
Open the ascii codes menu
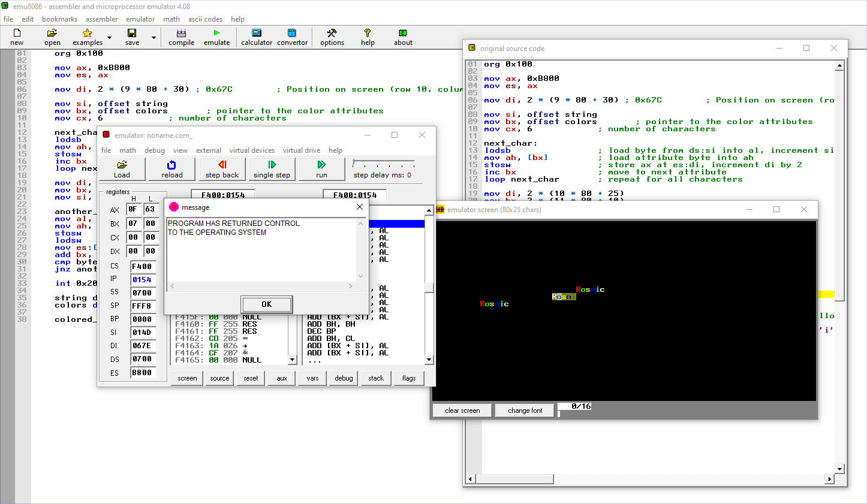pos(205,19)
